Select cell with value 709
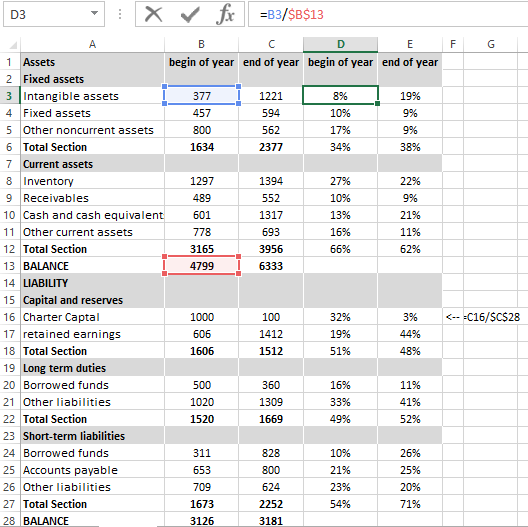The image size is (528, 527). (201, 487)
